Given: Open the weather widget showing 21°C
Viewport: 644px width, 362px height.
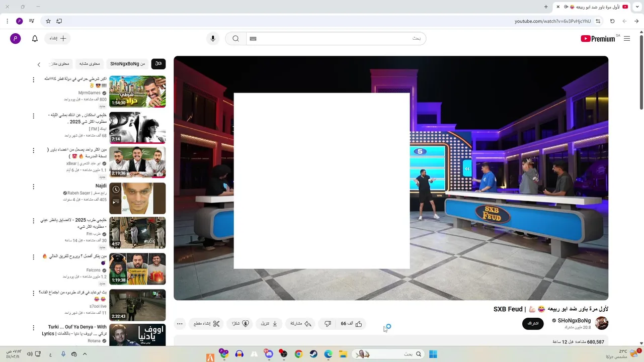Looking at the screenshot, I should tap(624, 354).
